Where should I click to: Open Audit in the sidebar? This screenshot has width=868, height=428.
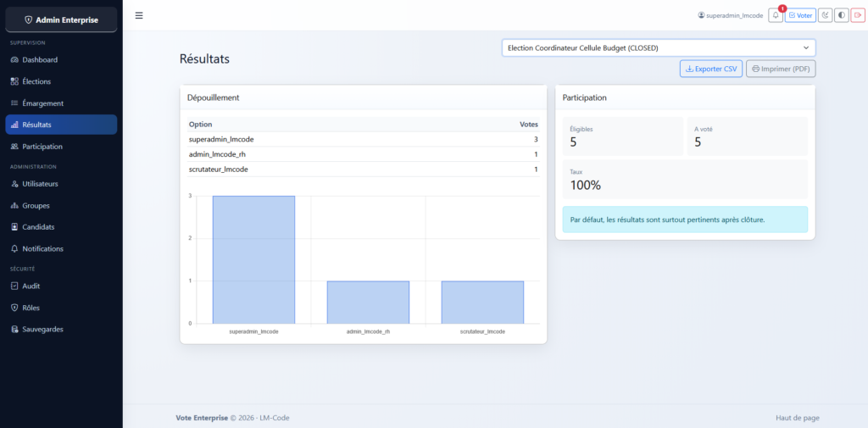pyautogui.click(x=31, y=286)
